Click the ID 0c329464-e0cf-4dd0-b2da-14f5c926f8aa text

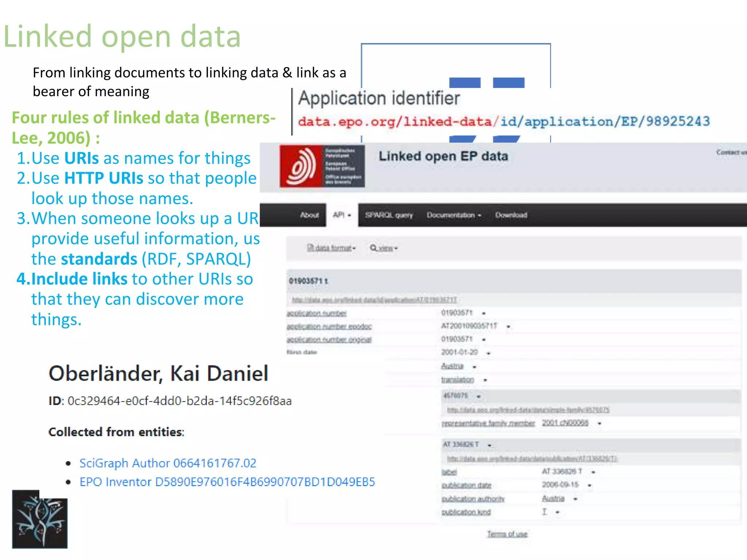point(170,401)
